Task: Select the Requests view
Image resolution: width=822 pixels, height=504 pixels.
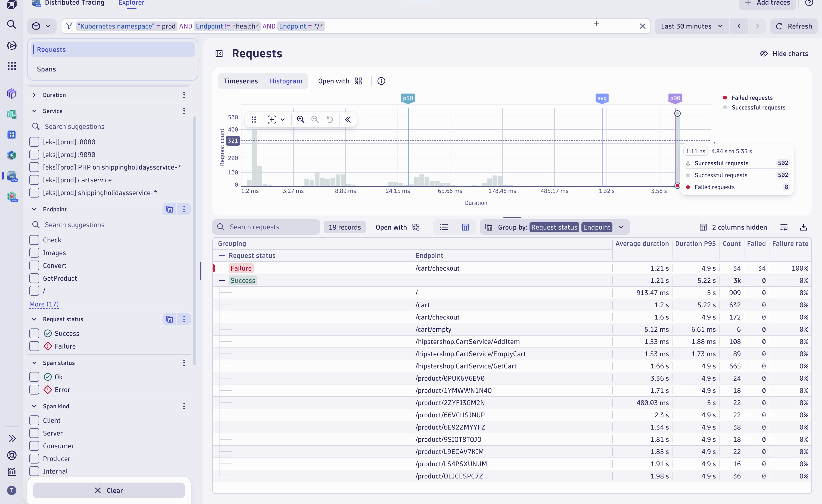Action: (113, 49)
